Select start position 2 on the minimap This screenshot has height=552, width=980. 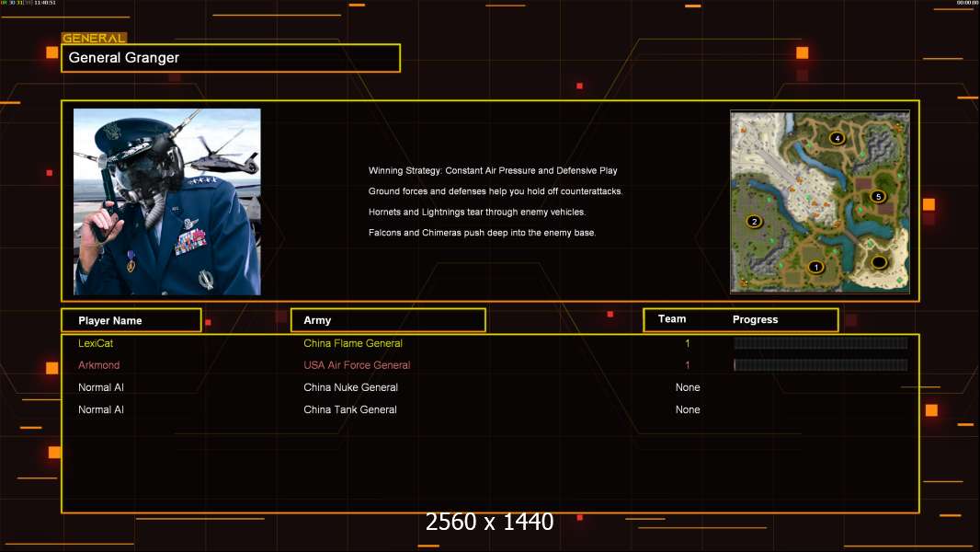tap(755, 221)
